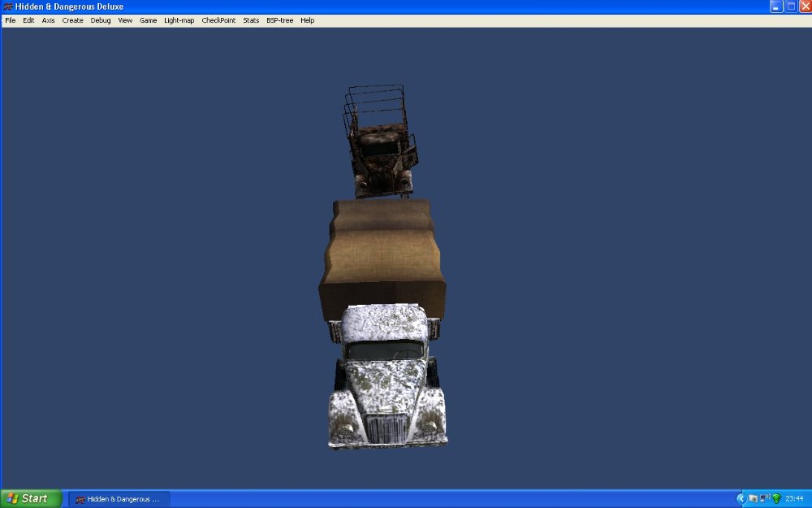Open the Windows Start menu
Image resolution: width=812 pixels, height=508 pixels.
point(31,499)
